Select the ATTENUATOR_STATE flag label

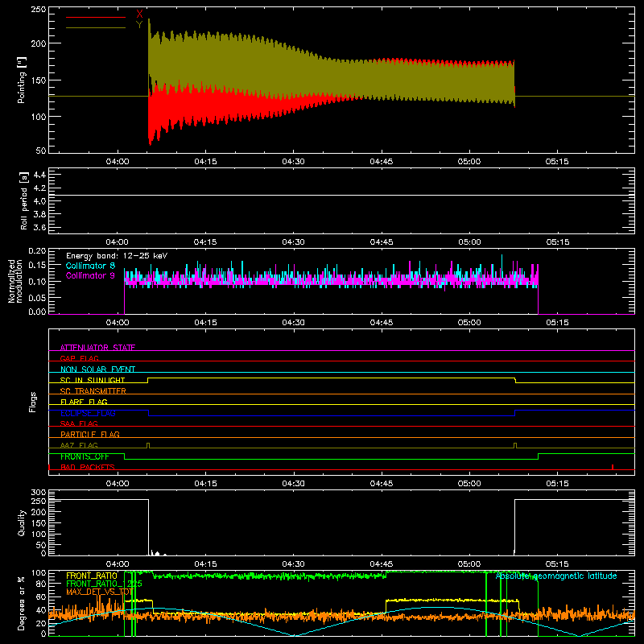pos(97,348)
